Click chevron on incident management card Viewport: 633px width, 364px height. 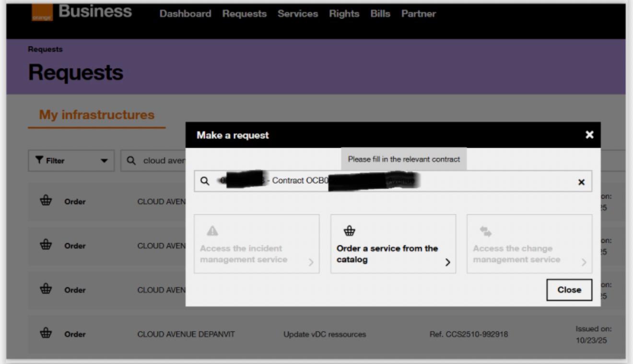coord(311,262)
